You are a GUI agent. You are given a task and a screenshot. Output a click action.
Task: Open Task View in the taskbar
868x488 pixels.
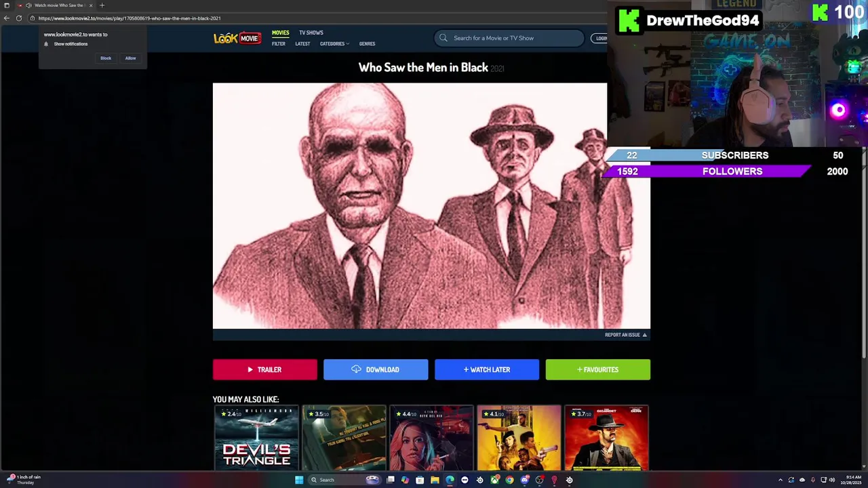[390, 480]
